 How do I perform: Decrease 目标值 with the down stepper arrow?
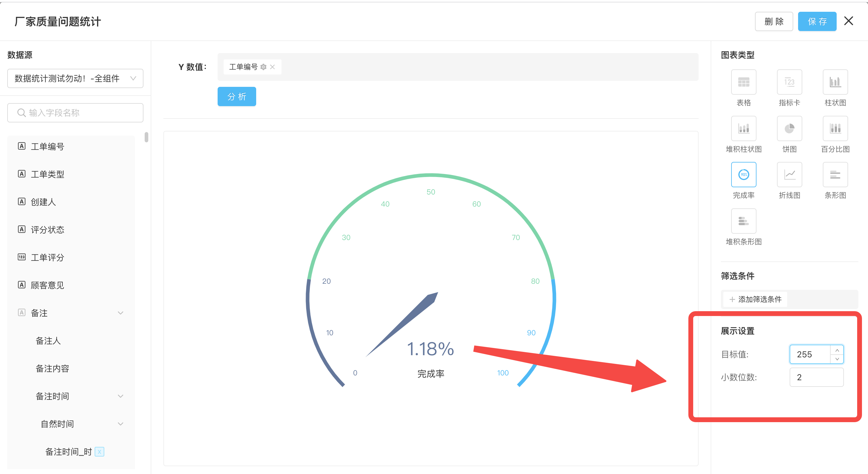[837, 359]
